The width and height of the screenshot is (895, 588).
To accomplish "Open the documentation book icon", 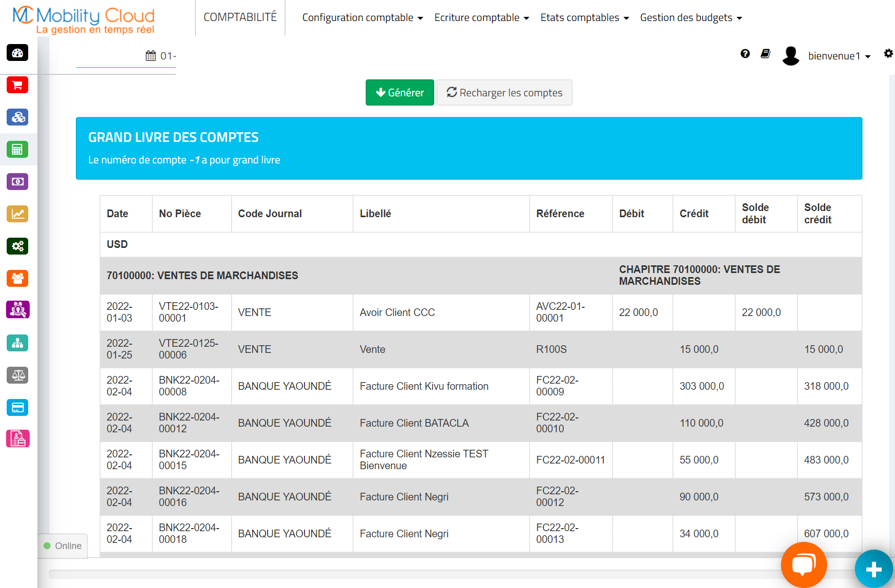I will (x=765, y=54).
